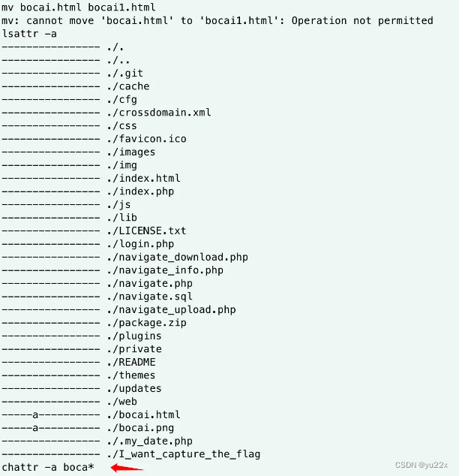The image size is (459, 476).
Task: Click the chattr -a boca* command
Action: [x=48, y=467]
